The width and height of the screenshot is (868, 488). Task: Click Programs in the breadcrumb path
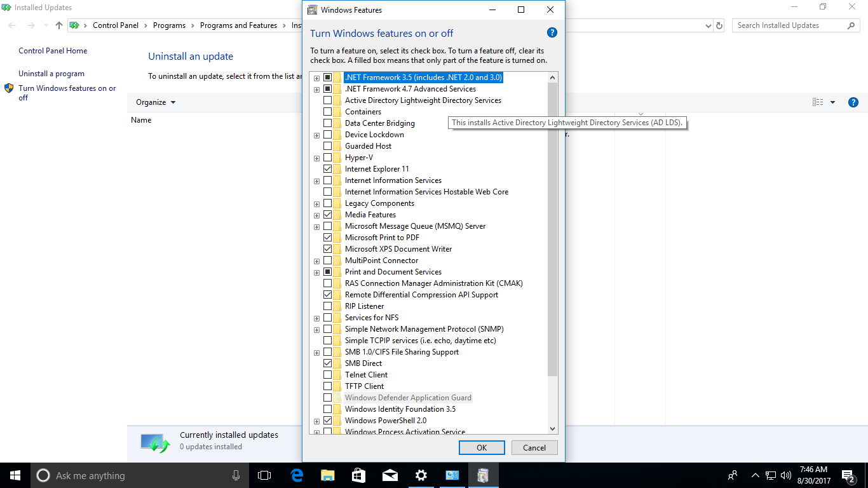click(169, 25)
